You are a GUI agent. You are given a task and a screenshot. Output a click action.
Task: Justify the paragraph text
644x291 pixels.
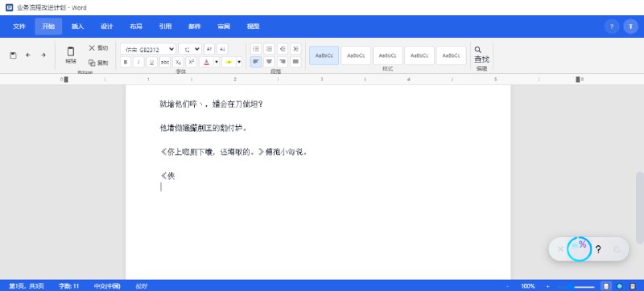(295, 62)
